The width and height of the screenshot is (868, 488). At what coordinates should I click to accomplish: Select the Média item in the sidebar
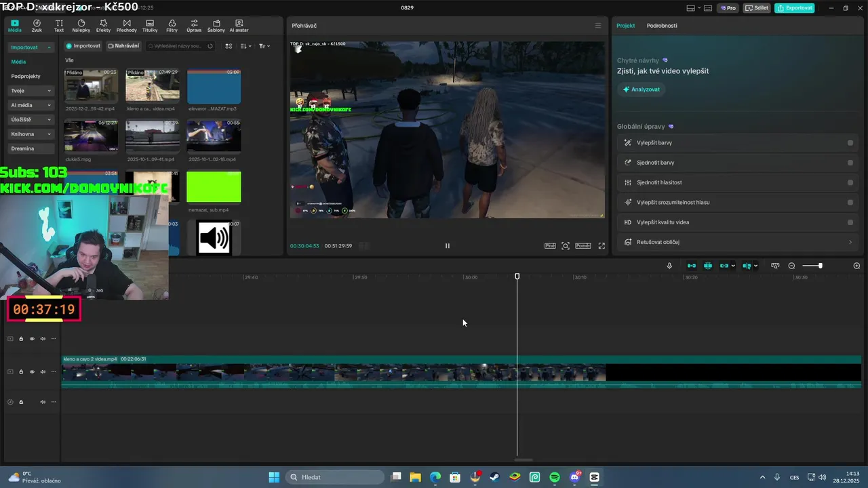18,62
